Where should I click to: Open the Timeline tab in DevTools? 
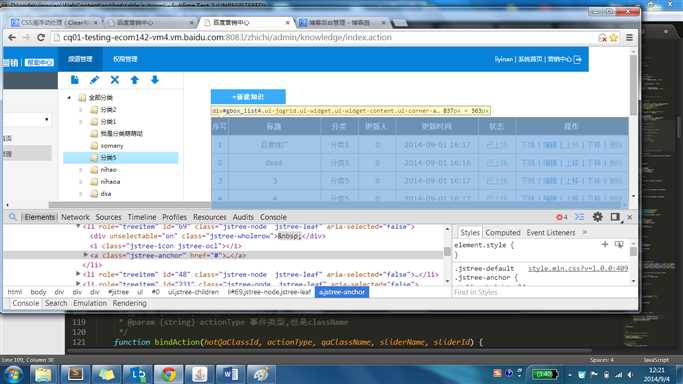click(142, 217)
